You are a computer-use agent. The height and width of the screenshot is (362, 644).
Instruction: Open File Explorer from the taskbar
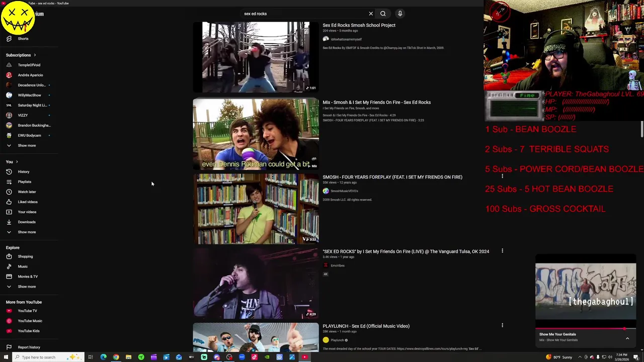coord(128,357)
